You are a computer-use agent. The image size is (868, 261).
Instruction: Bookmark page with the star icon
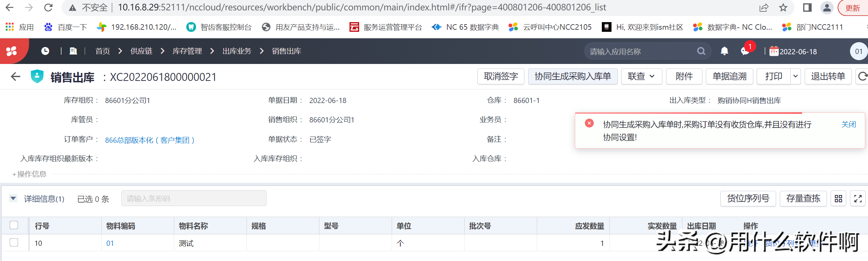coord(783,8)
